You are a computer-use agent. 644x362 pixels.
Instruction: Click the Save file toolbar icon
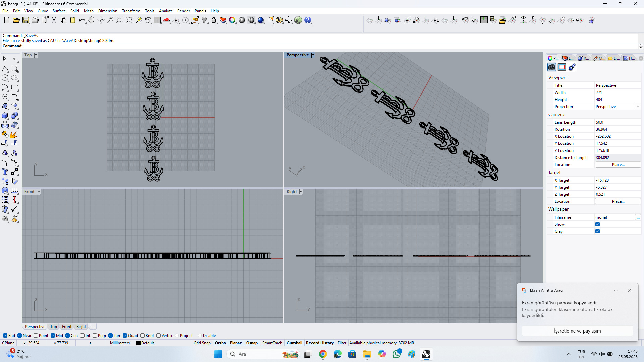[x=26, y=20]
